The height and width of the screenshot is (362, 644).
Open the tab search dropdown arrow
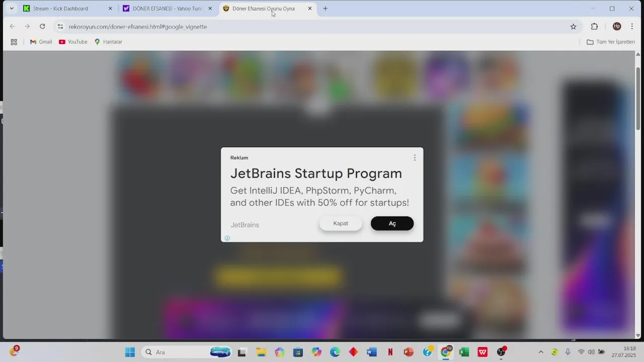[11, 9]
